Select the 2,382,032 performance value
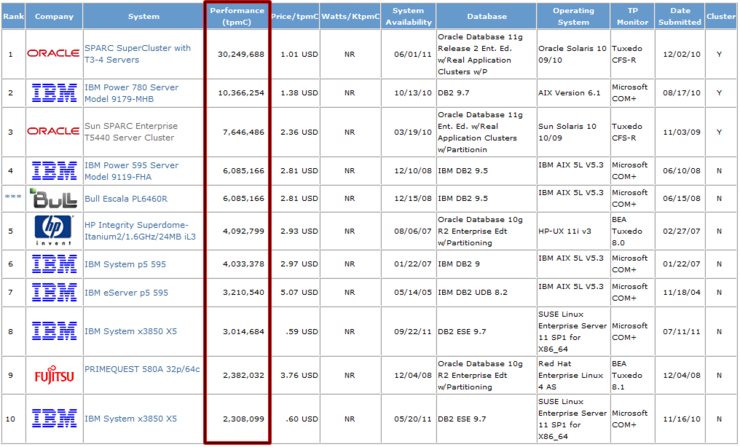740x447 pixels. (x=244, y=375)
